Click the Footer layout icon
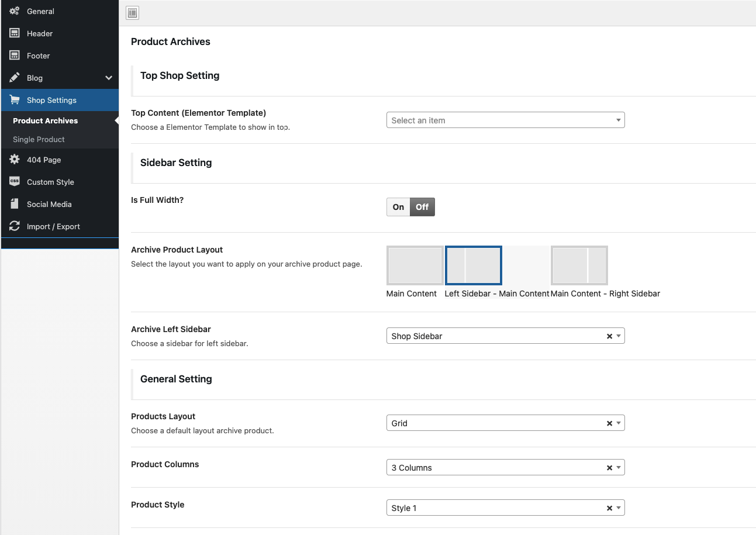Image resolution: width=756 pixels, height=535 pixels. [15, 56]
